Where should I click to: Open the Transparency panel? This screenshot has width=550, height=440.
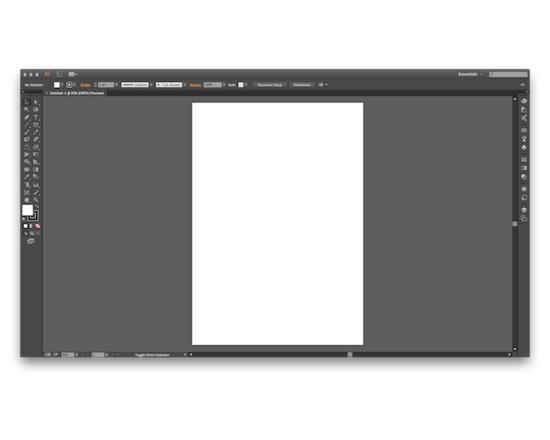click(x=524, y=177)
